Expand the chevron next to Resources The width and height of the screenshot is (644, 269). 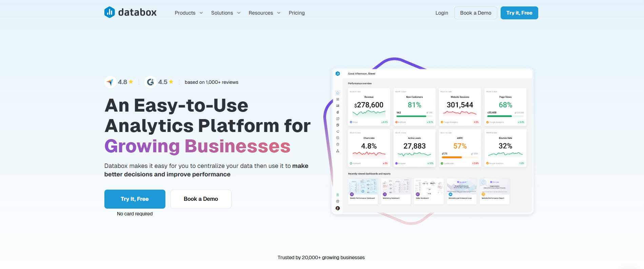[x=279, y=13]
